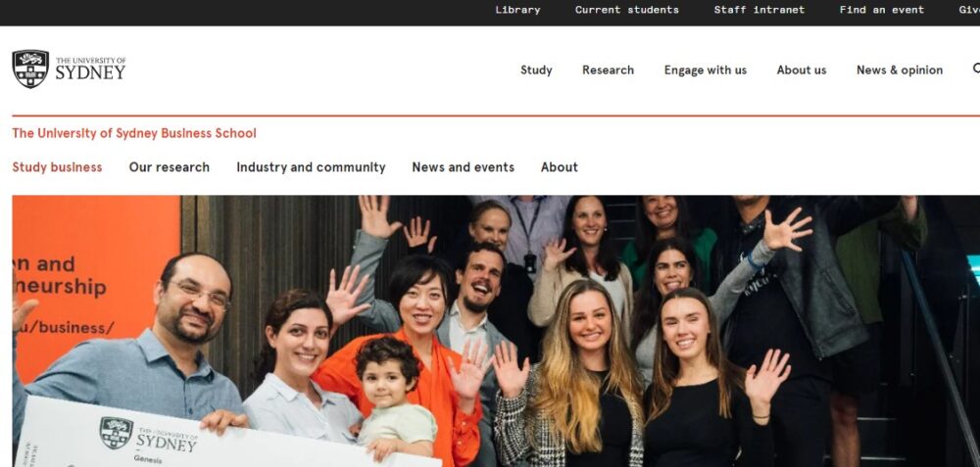Open the About us menu
This screenshot has height=467, width=980.
[802, 70]
